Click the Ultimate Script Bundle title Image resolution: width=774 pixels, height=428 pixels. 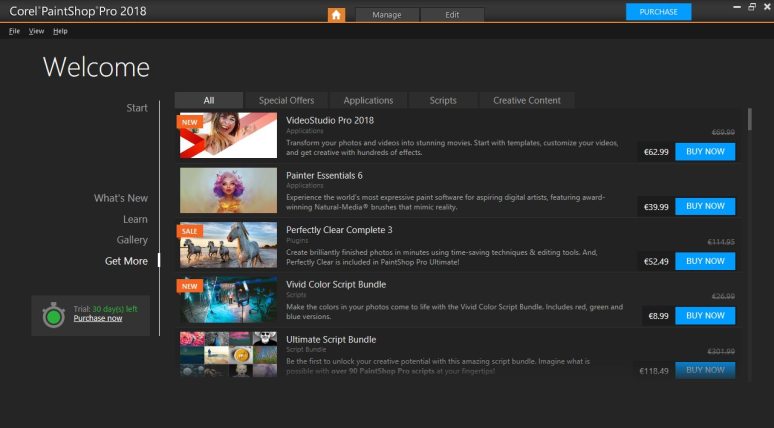click(331, 340)
